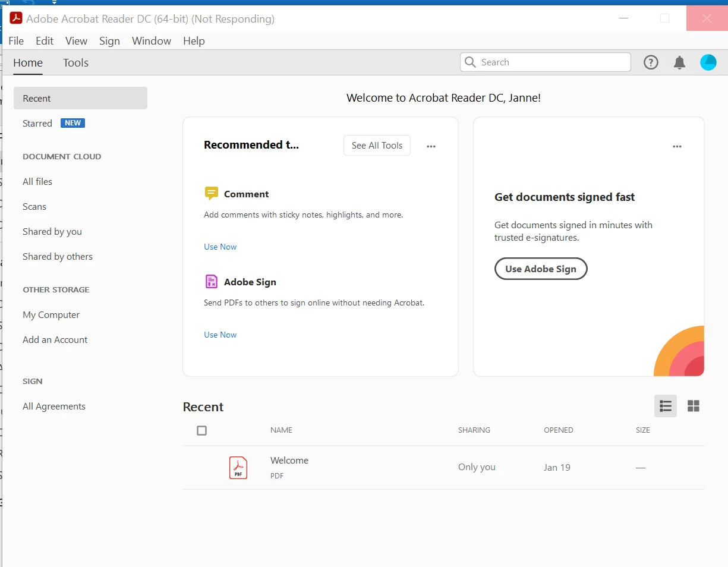Click the 'Only you' sharing cell
The width and height of the screenshot is (728, 567).
pos(477,467)
